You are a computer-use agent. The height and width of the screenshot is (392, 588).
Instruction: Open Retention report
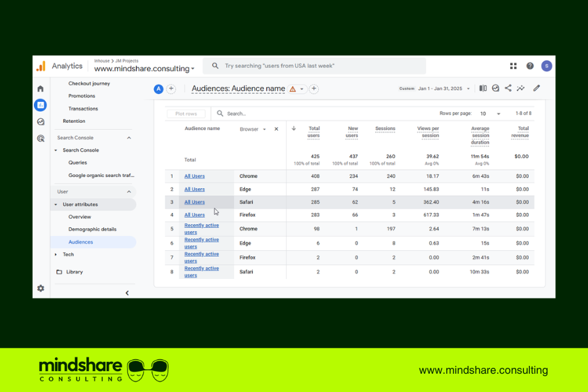click(x=74, y=121)
